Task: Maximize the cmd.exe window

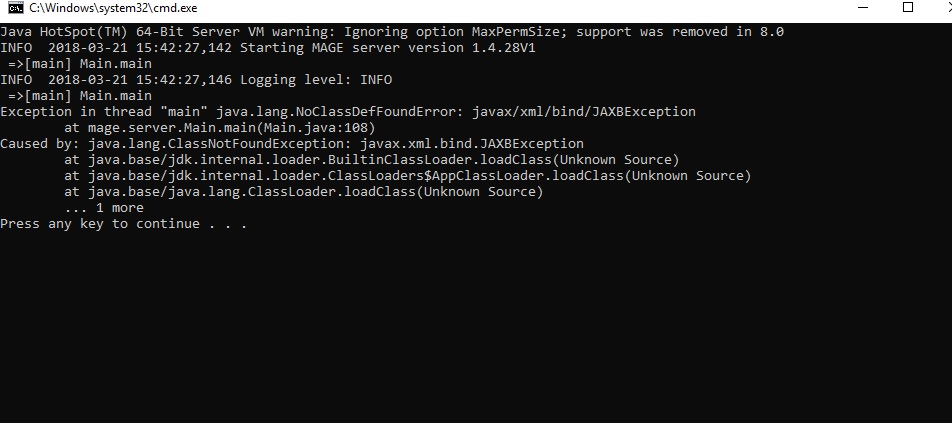Action: click(908, 8)
